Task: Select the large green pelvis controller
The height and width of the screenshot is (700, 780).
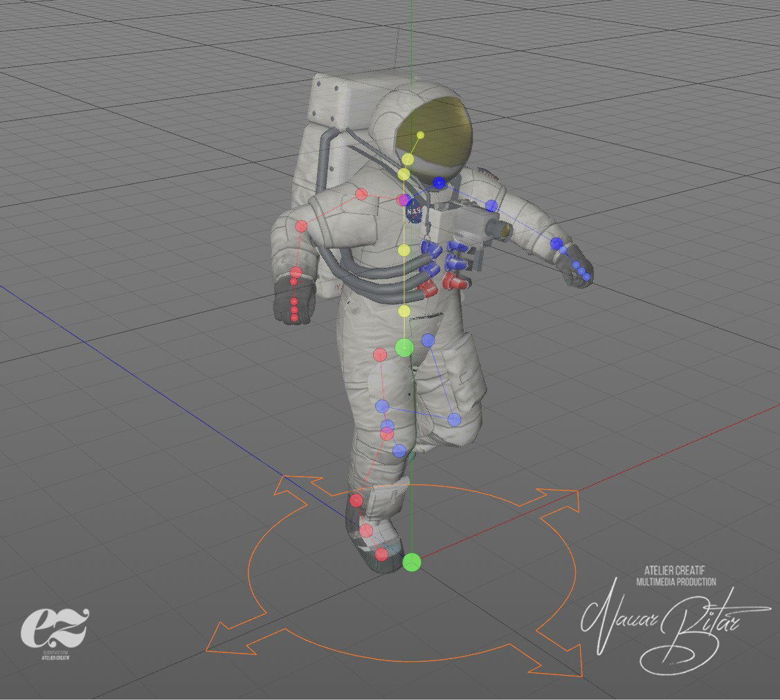Action: (x=404, y=347)
